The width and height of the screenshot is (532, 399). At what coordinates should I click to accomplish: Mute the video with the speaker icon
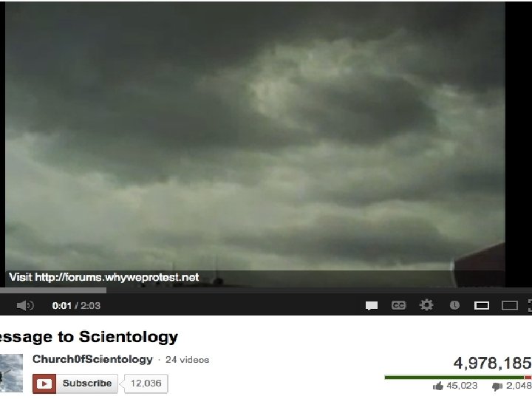25,306
